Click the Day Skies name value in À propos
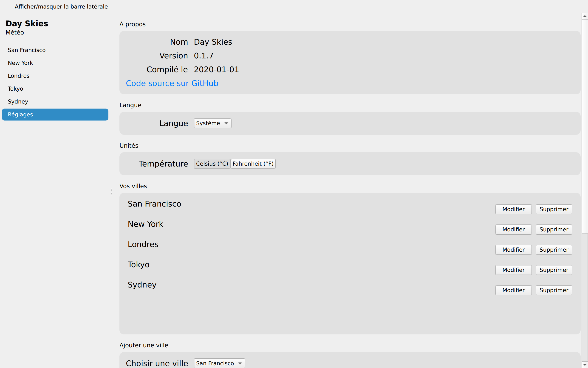Image resolution: width=588 pixels, height=368 pixels. coord(213,42)
